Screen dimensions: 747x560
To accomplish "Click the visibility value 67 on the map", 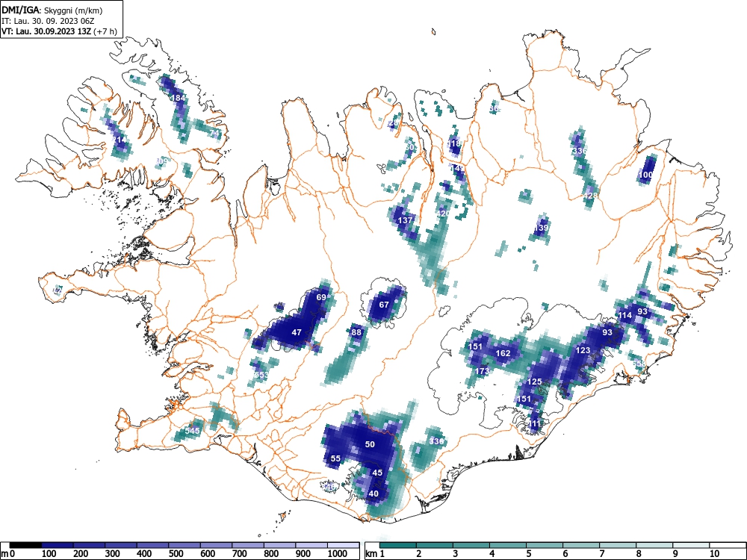I will [x=384, y=305].
